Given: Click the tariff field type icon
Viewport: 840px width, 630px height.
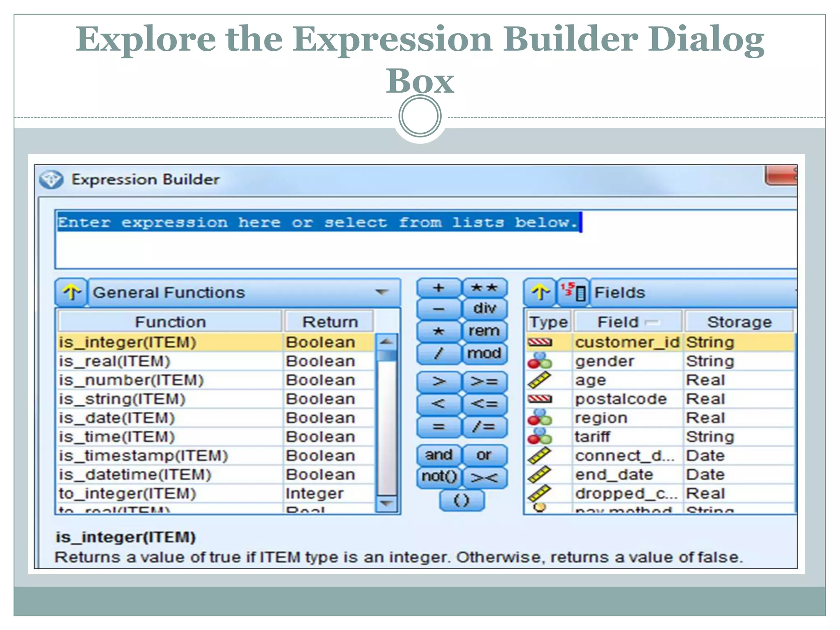Looking at the screenshot, I should (540, 436).
